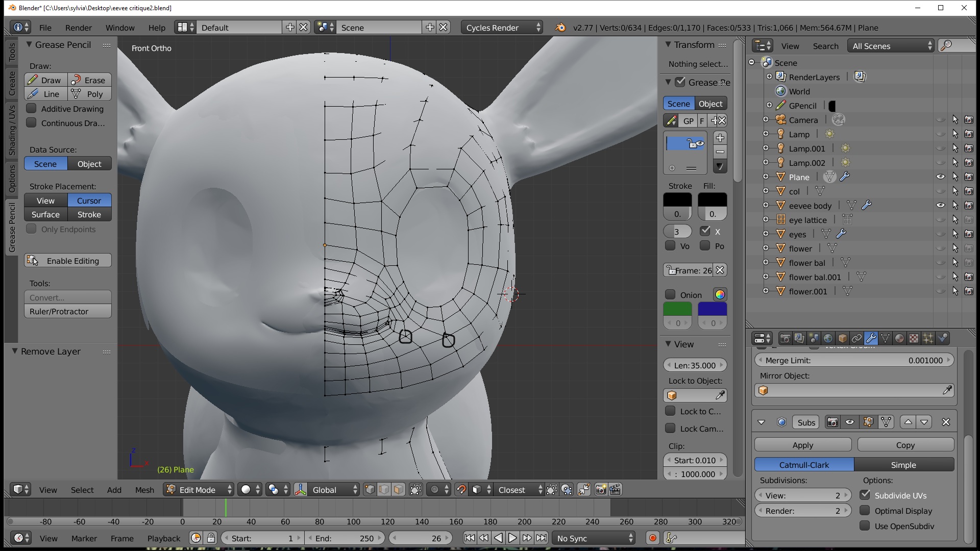Screen dimensions: 980x551
Task: Disable the Subdivide UVs checkbox
Action: pyautogui.click(x=865, y=495)
